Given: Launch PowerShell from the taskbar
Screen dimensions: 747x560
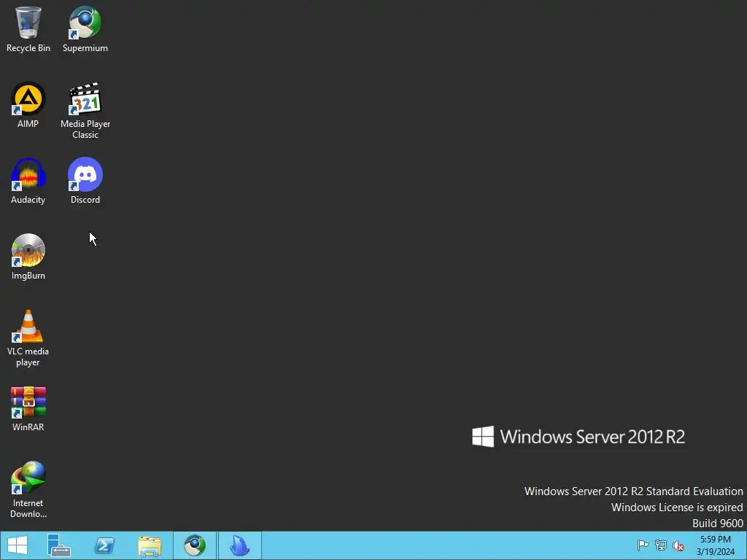Looking at the screenshot, I should coord(104,545).
